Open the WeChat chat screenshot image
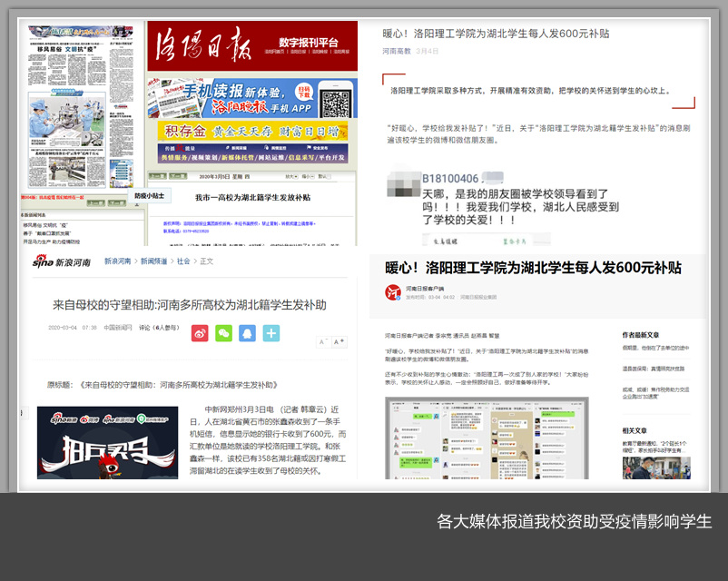Screen dimensions: 728x581 [487, 436]
